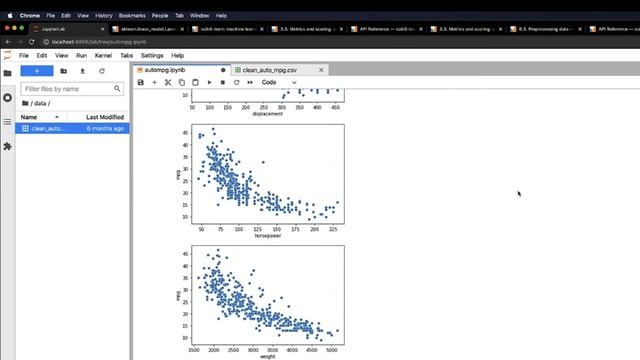Save the notebook with the save icon
640x360 pixels.
(x=140, y=82)
